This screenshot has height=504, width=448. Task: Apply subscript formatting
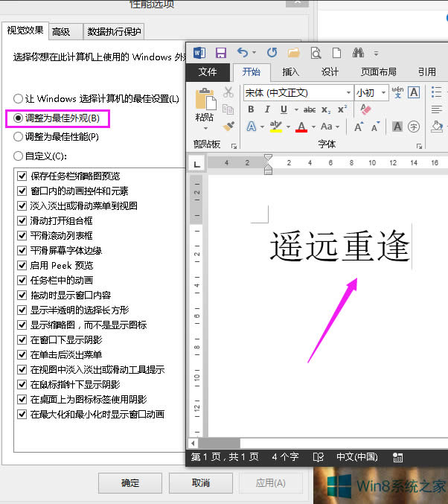[326, 110]
